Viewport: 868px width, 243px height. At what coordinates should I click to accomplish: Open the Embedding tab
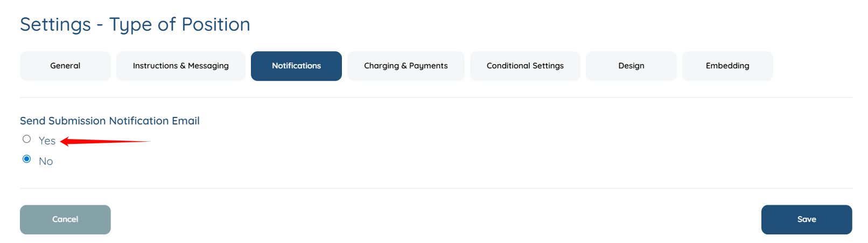click(x=727, y=66)
